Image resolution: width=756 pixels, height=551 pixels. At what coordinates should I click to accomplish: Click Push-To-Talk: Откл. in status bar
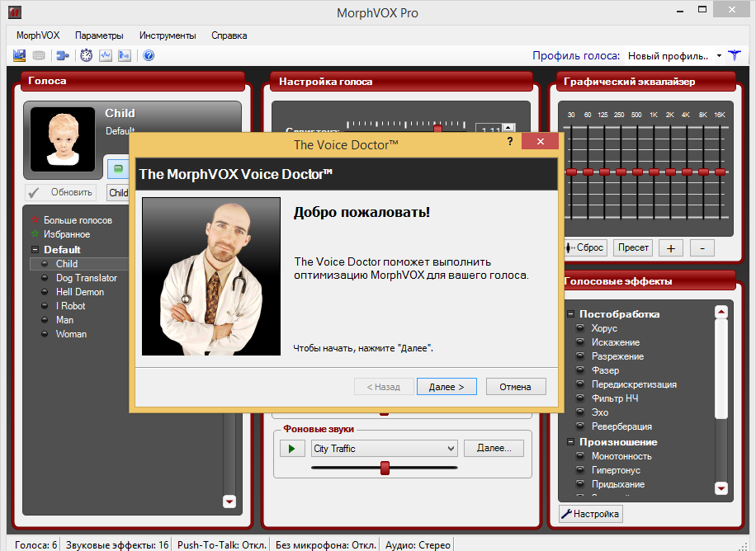[222, 544]
